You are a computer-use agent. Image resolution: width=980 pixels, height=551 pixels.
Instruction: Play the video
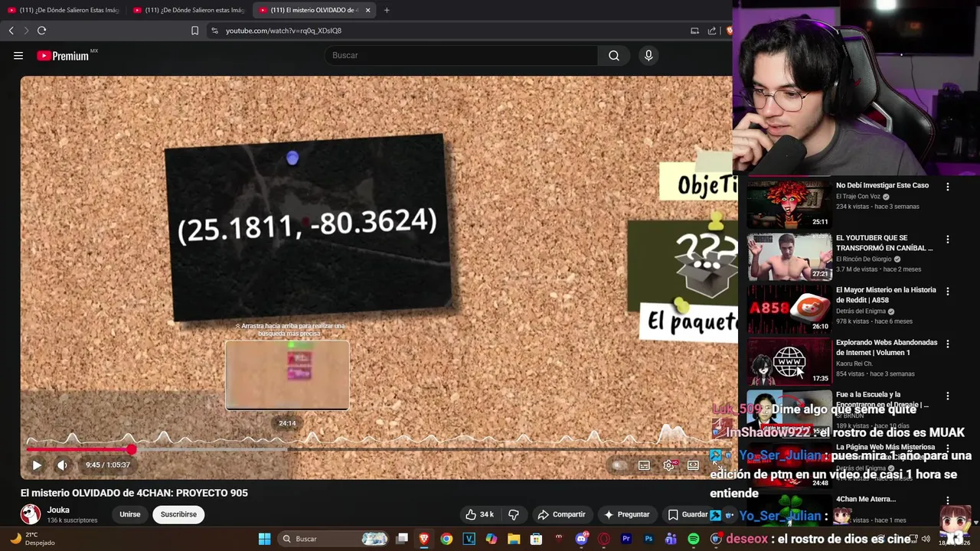click(37, 465)
